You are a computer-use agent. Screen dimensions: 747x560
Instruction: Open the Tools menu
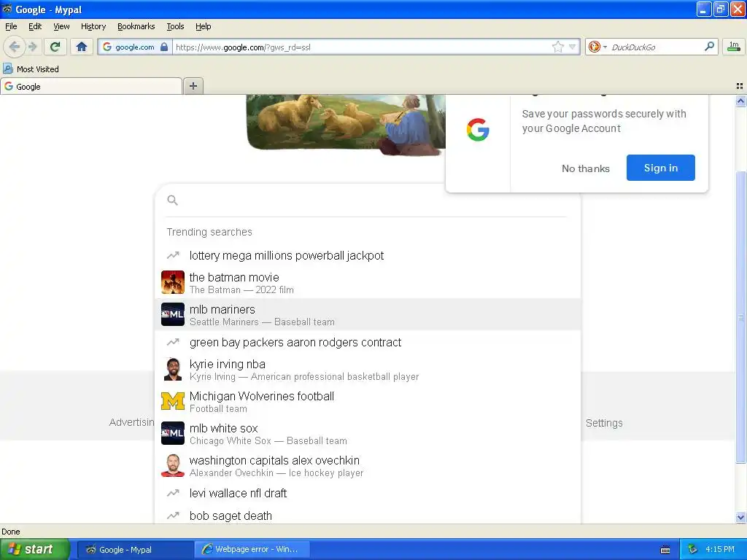[175, 26]
